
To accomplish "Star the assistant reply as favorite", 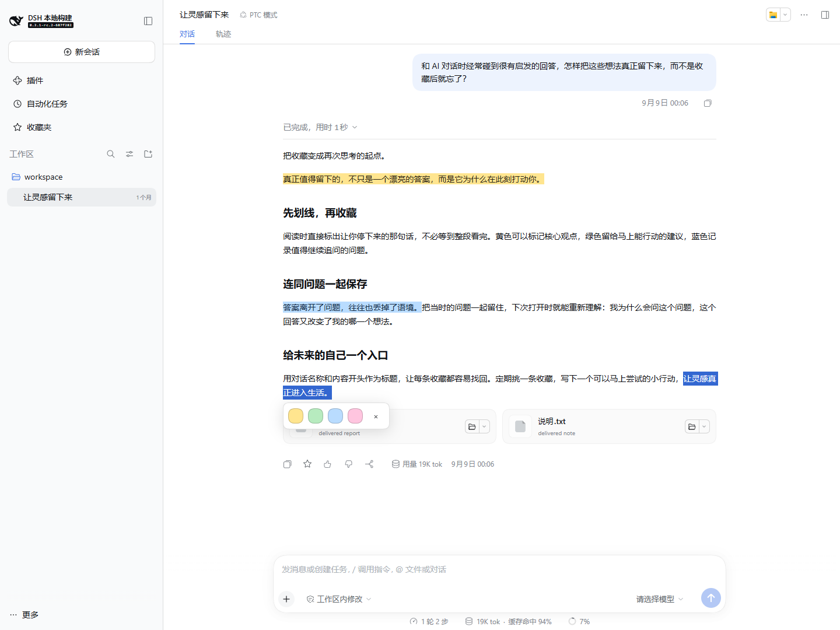I will point(307,464).
